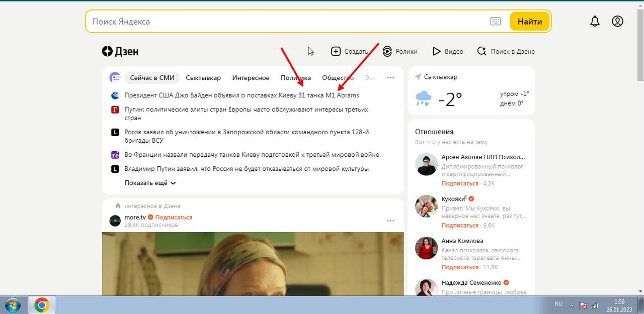Click source icon next to мировой культуры headline
The width and height of the screenshot is (644, 314).
[115, 169]
